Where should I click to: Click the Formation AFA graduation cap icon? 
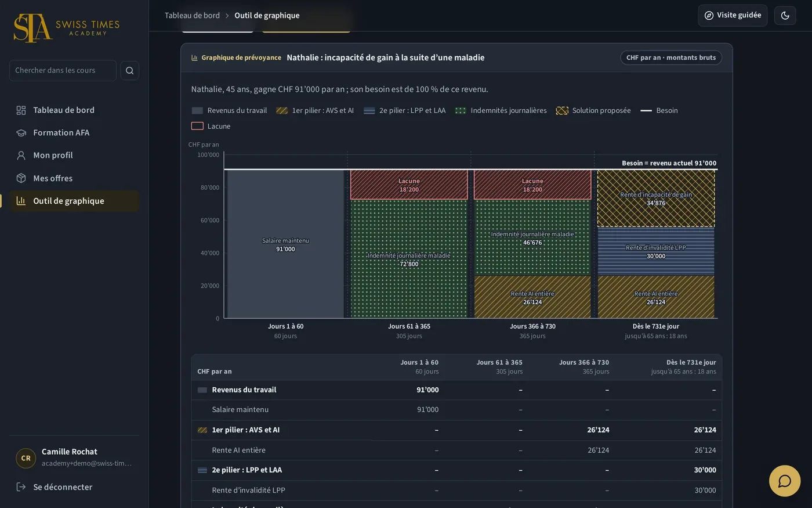pyautogui.click(x=21, y=133)
